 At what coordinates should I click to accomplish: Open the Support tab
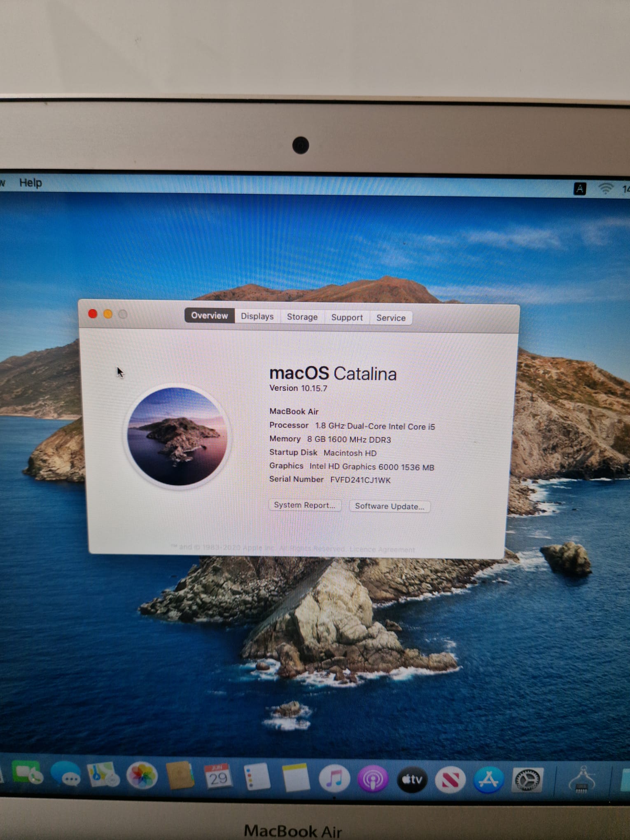347,317
